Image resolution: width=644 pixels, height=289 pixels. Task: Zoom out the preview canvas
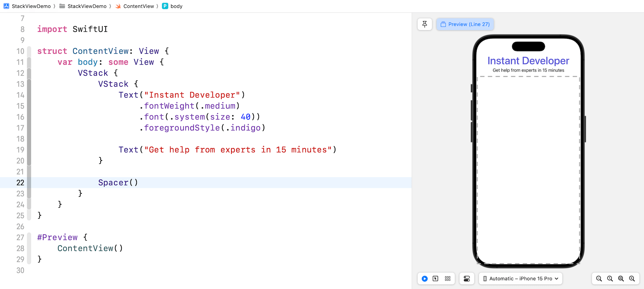[x=599, y=279]
